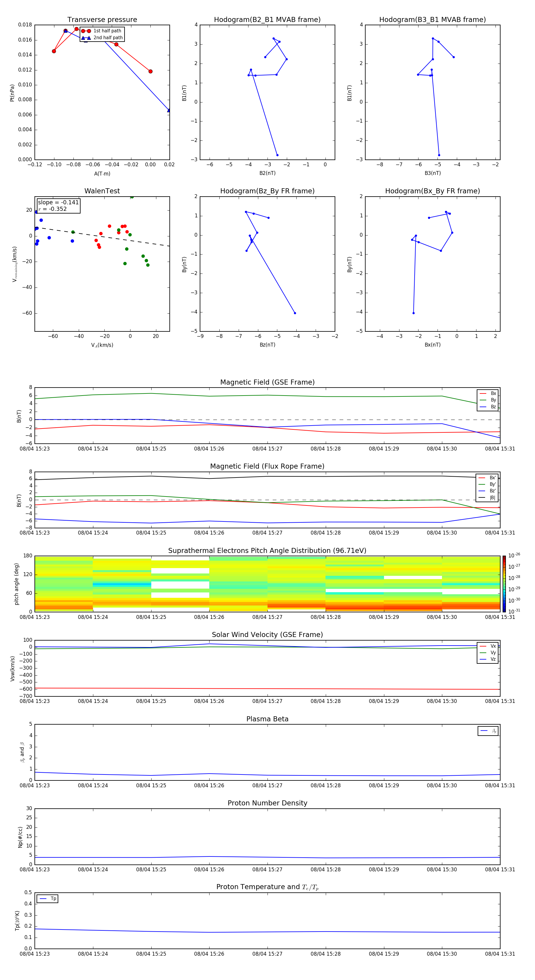This screenshot has height=980, width=535.
Task: Click the 'Magnetic Field (Flux Rope Frame)' title
Action: coord(267,467)
